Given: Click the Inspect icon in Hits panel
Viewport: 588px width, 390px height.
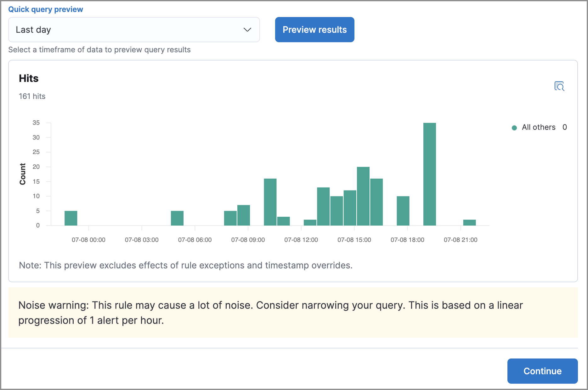Looking at the screenshot, I should pyautogui.click(x=559, y=86).
